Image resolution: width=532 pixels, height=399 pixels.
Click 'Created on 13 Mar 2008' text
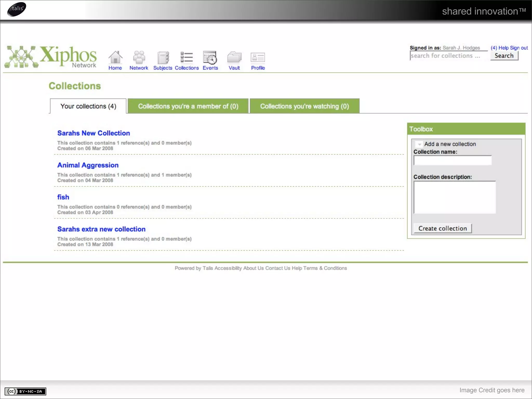[85, 244]
